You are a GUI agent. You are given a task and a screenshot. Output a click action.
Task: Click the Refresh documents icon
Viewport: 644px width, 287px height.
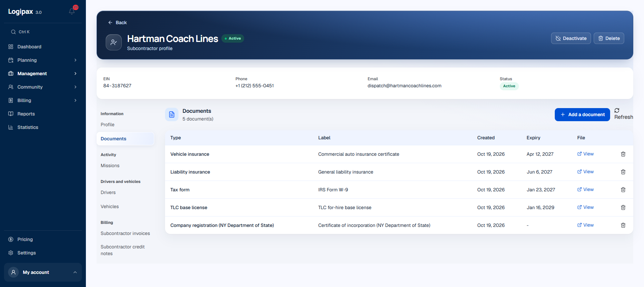pos(617,110)
